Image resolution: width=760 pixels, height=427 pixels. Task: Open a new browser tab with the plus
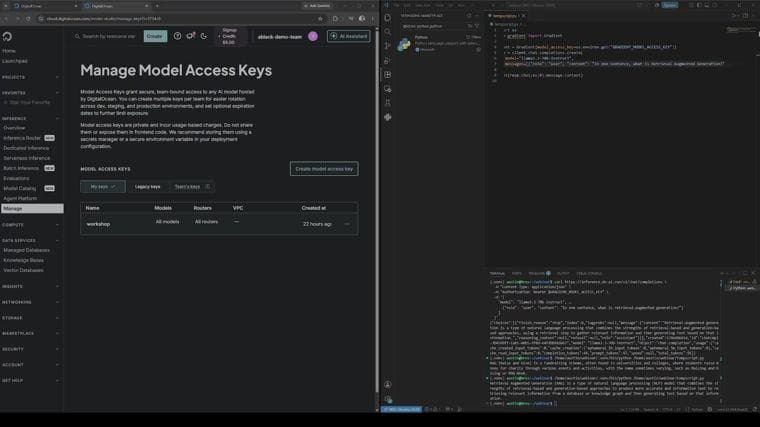[x=157, y=6]
